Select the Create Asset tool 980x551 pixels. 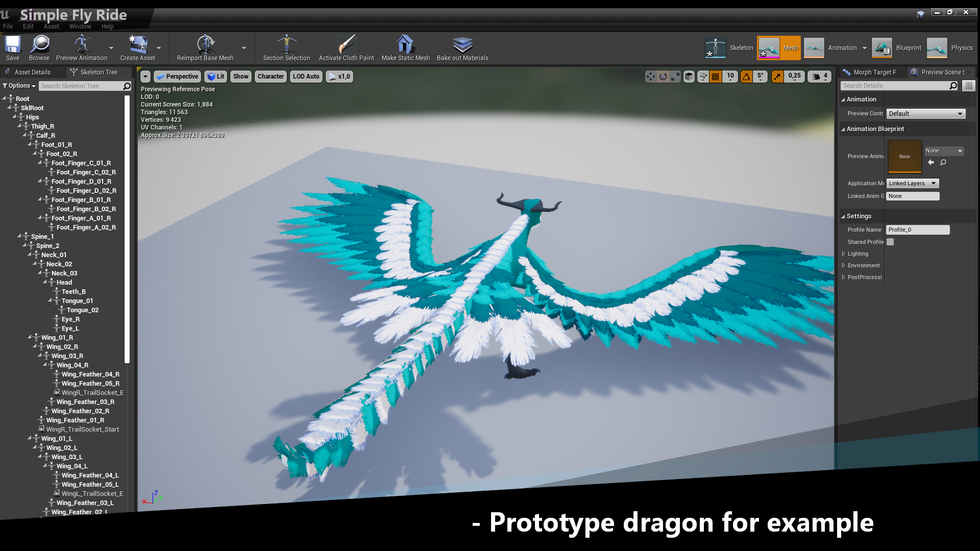click(137, 48)
